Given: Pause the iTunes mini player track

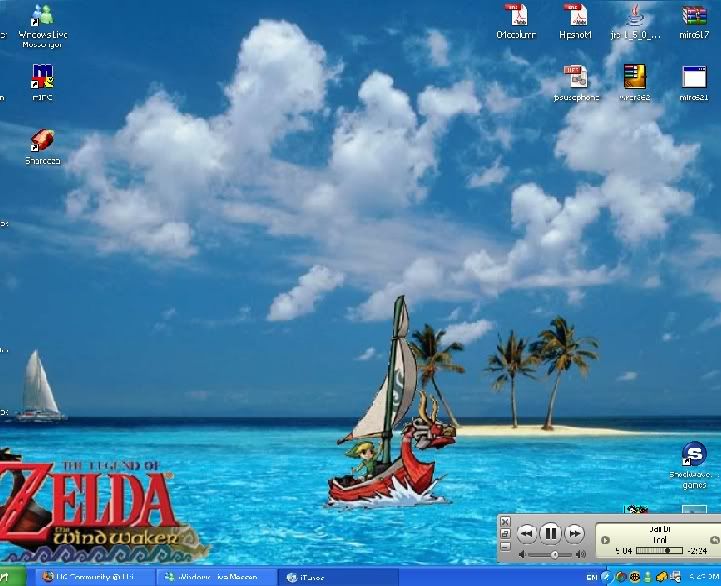Looking at the screenshot, I should tap(550, 533).
